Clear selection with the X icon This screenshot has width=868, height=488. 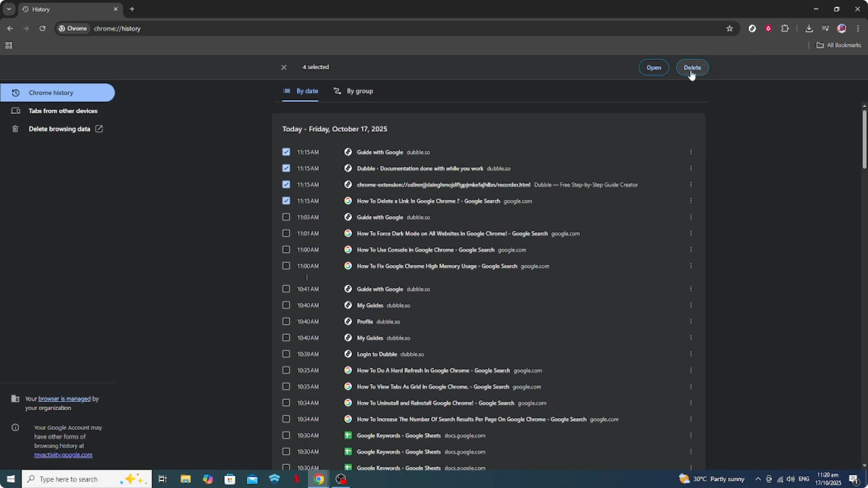284,67
